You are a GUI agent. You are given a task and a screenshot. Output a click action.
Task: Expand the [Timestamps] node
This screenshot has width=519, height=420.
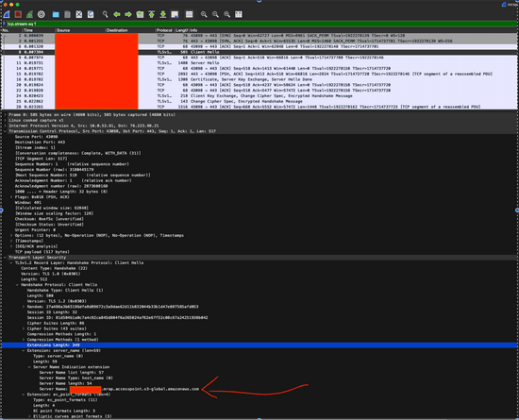11,241
